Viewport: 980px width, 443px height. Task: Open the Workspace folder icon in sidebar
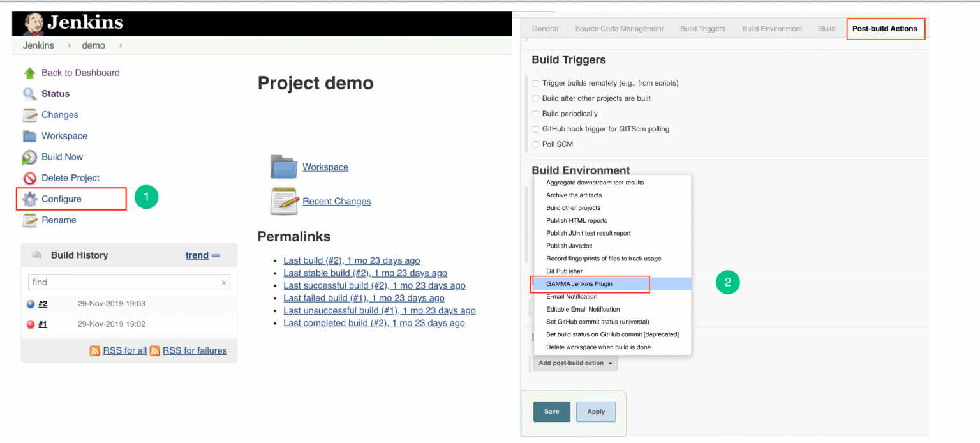pos(29,135)
